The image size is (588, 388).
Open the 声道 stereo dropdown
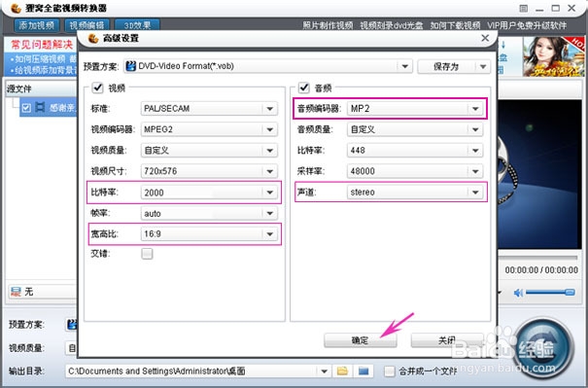[475, 193]
